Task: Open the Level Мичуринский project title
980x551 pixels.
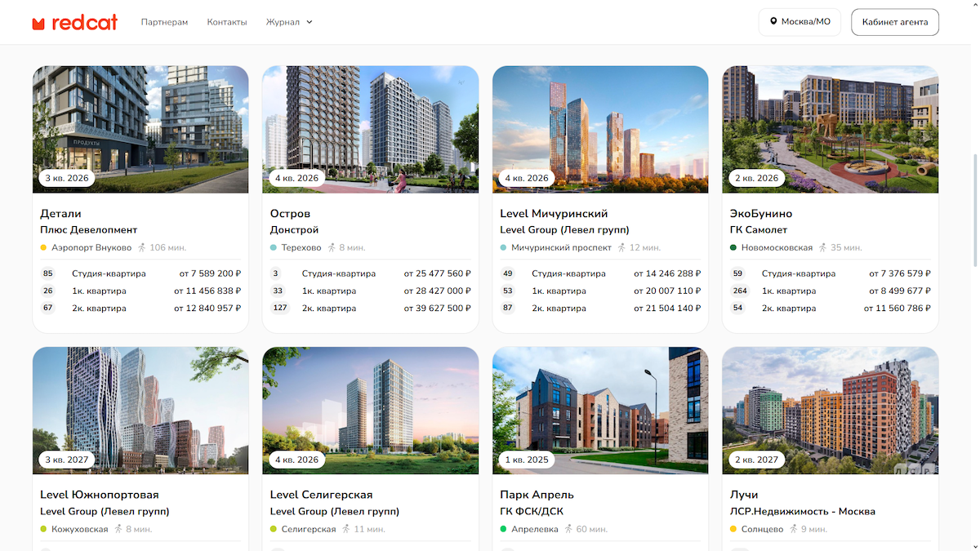Action: pyautogui.click(x=554, y=214)
